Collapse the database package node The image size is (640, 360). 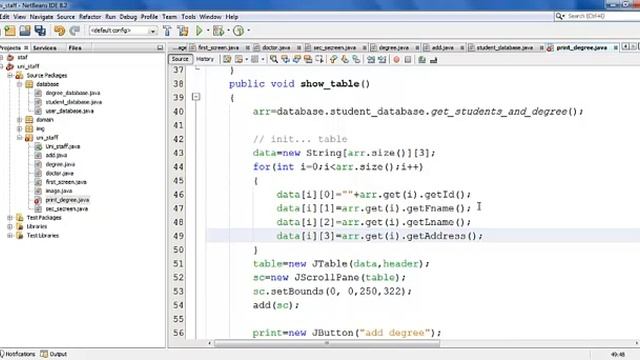(x=19, y=84)
